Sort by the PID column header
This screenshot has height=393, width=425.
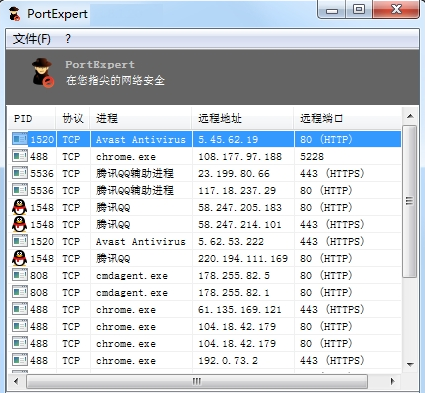[x=31, y=118]
